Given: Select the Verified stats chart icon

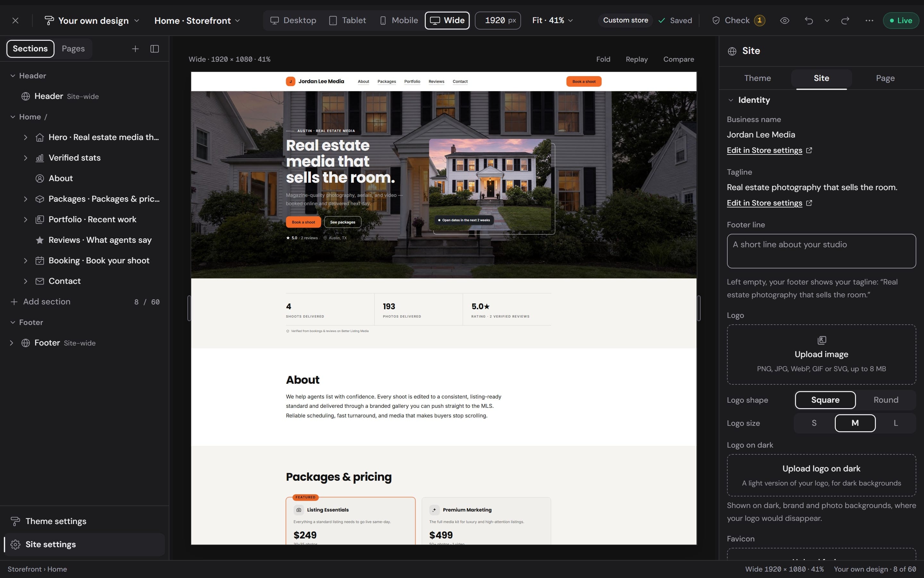Looking at the screenshot, I should click(x=40, y=158).
